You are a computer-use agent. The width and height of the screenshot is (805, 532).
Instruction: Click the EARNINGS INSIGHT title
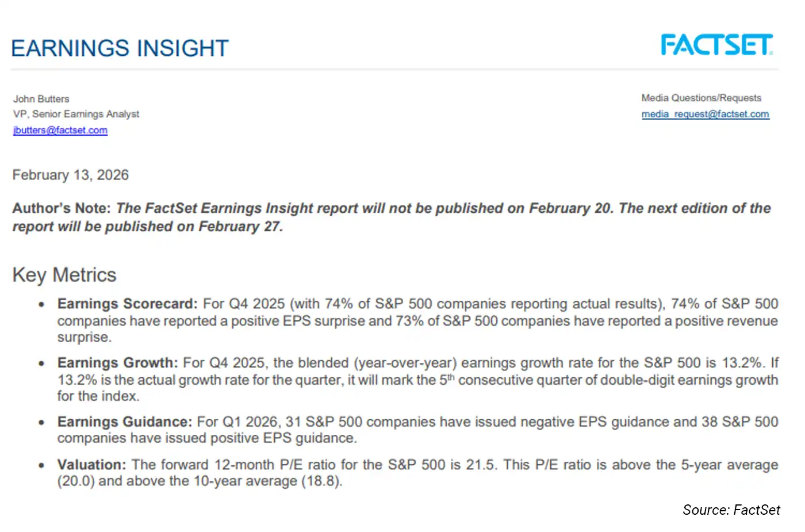click(120, 48)
